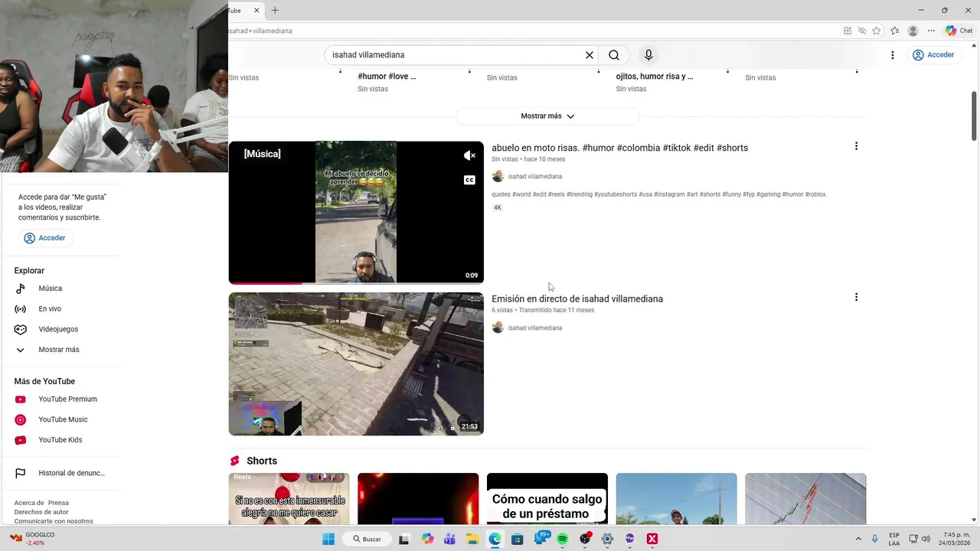Open OBS Studio from taskbar
Image resolution: width=980 pixels, height=551 pixels.
tap(585, 539)
